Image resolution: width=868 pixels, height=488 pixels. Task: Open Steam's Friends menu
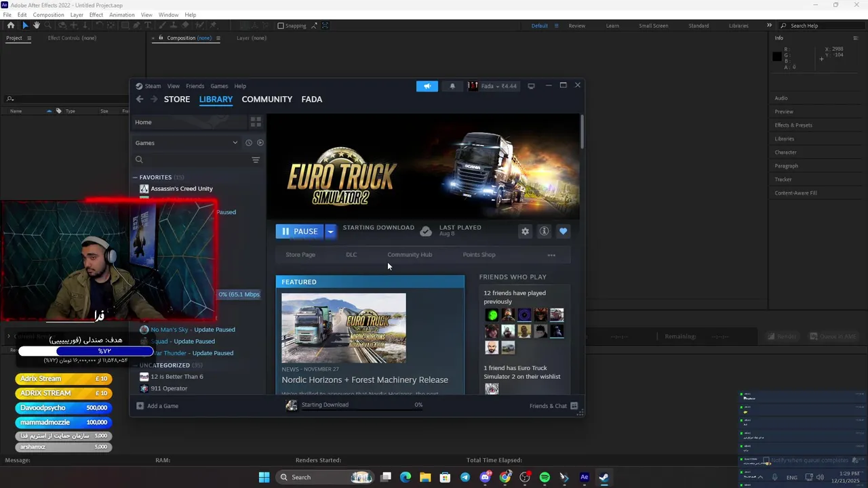click(x=195, y=86)
